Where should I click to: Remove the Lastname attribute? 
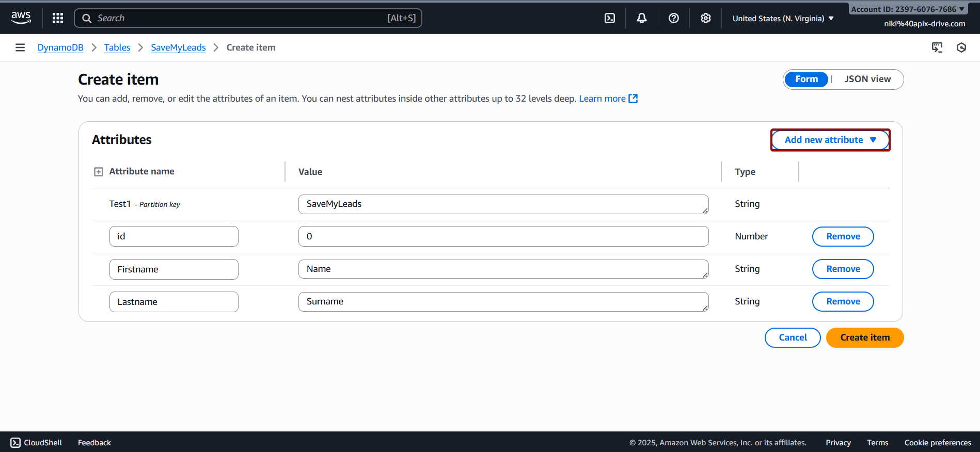pos(843,301)
